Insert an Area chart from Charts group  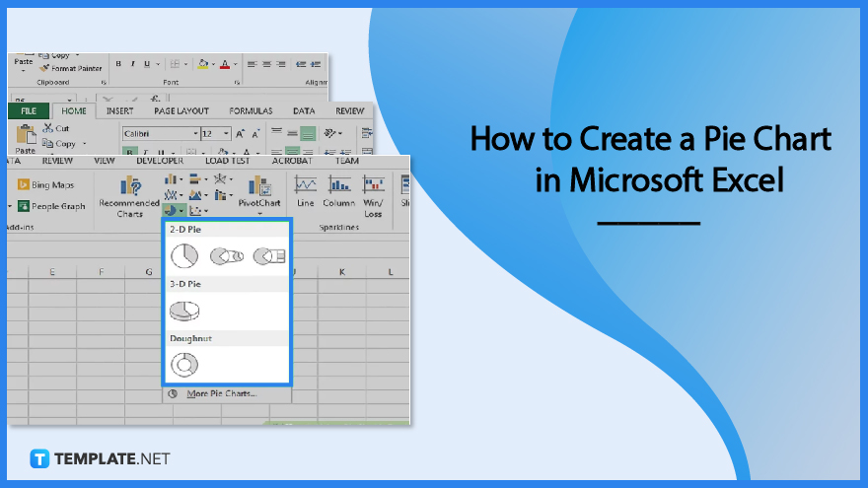pos(198,195)
